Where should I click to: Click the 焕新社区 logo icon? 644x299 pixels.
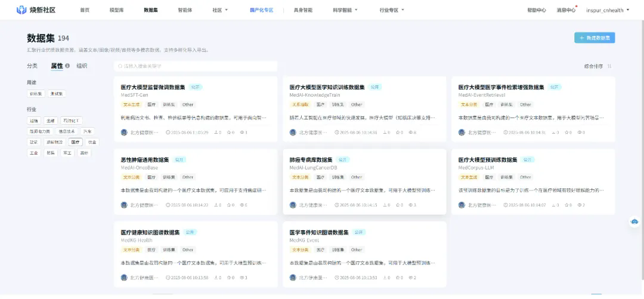(x=21, y=10)
